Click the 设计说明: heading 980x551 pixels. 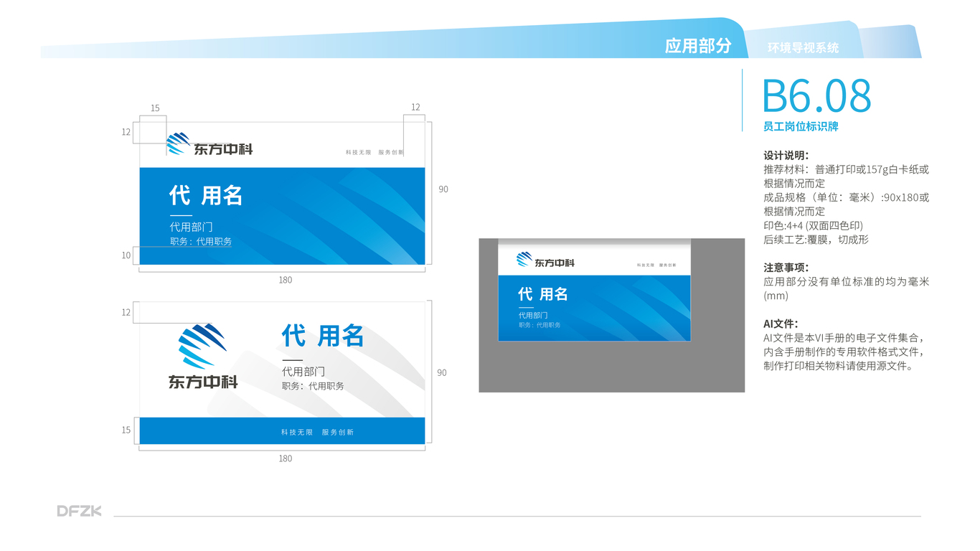coord(786,155)
